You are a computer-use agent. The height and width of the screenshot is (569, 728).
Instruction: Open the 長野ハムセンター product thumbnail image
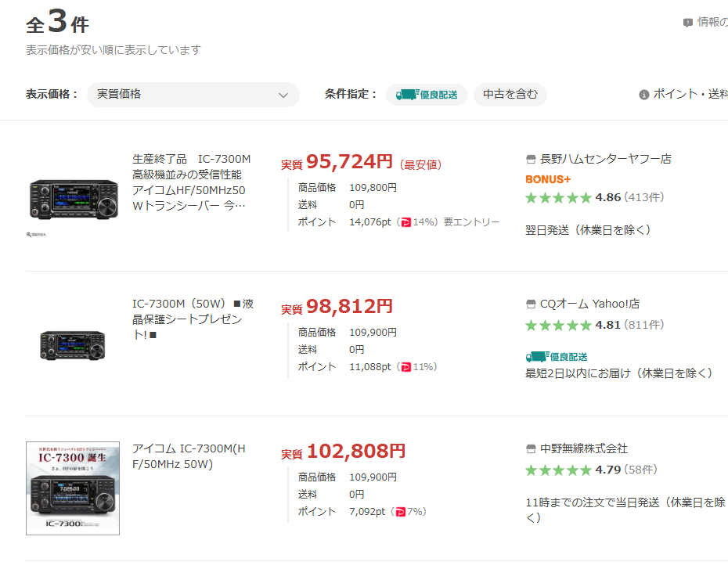coord(74,199)
